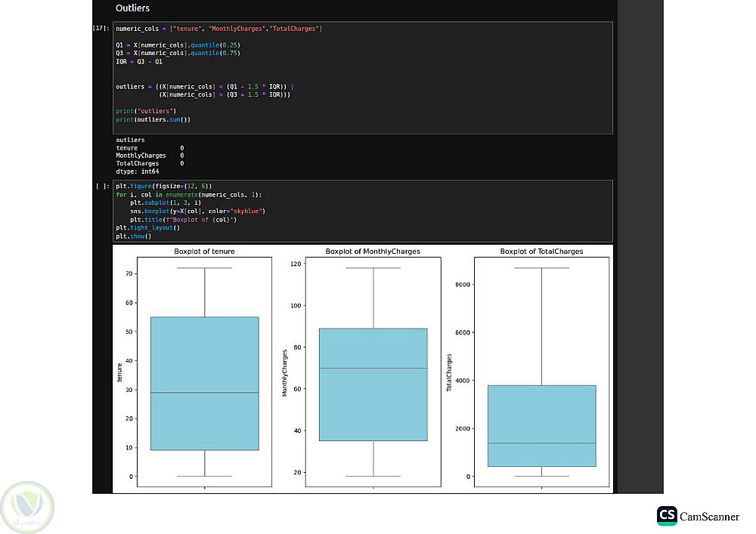Click the dtype: int64 output line
Viewport: 756px width, 534px height.
tap(137, 171)
